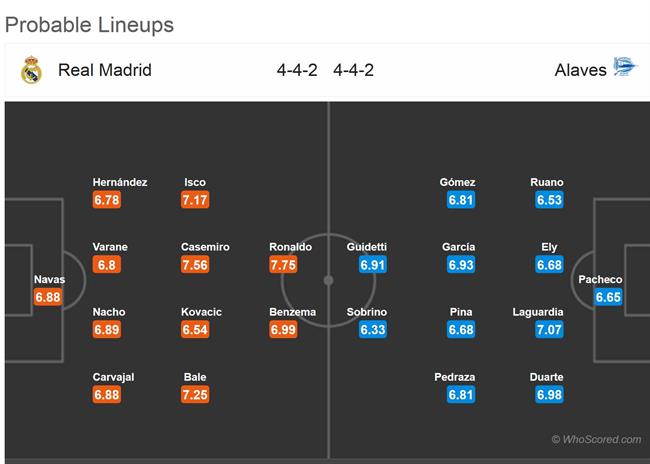Click the Hernández player name
650x464 pixels.
[x=120, y=182]
